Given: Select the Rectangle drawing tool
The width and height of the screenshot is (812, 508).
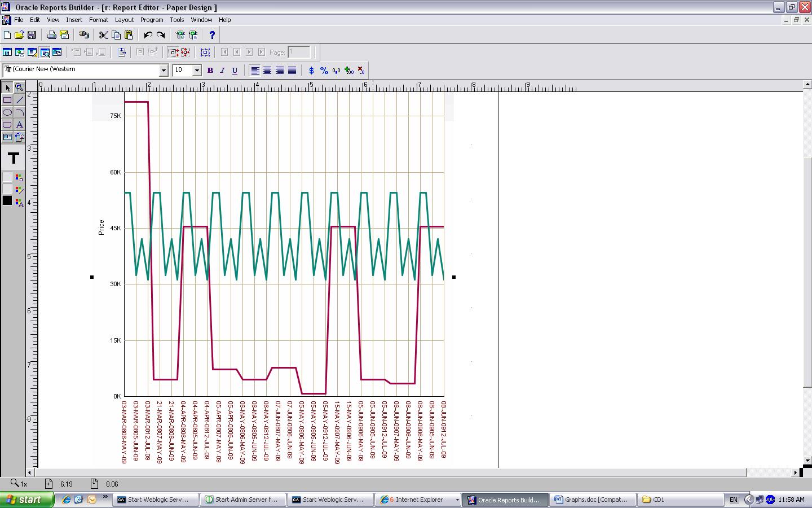Looking at the screenshot, I should tap(7, 100).
